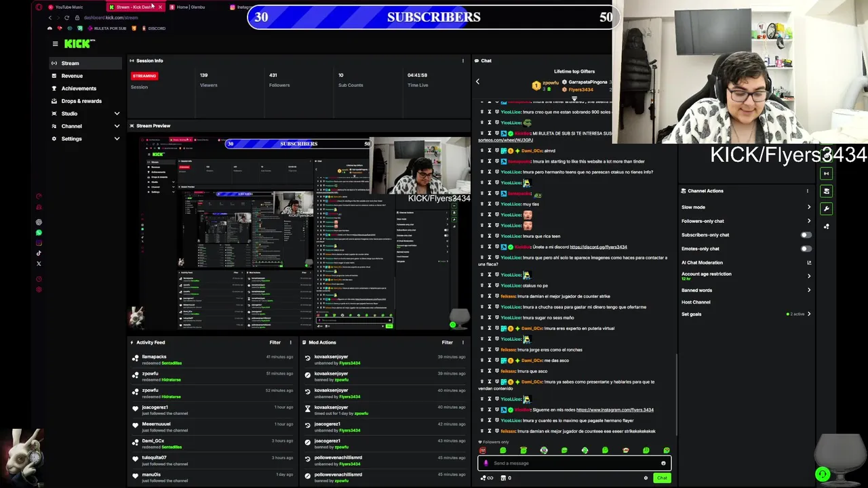This screenshot has height=488, width=868.
Task: Click Dami_GCx in Activity Feed
Action: (153, 441)
